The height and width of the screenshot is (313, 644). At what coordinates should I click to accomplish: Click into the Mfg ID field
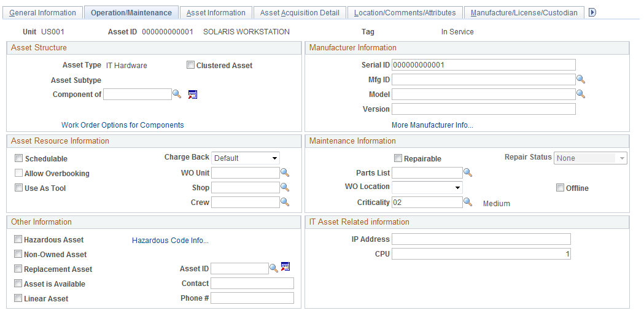484,79
